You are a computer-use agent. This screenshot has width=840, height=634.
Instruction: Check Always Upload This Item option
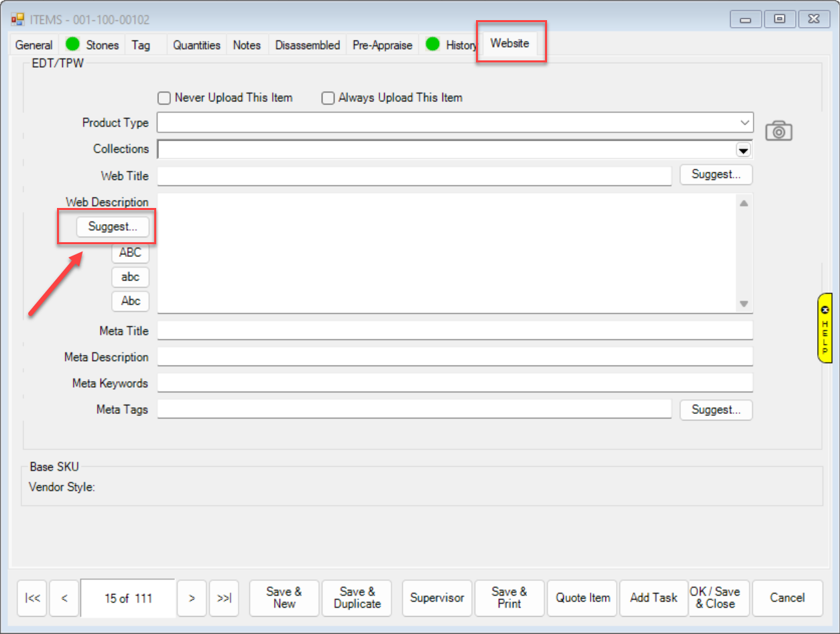click(328, 98)
